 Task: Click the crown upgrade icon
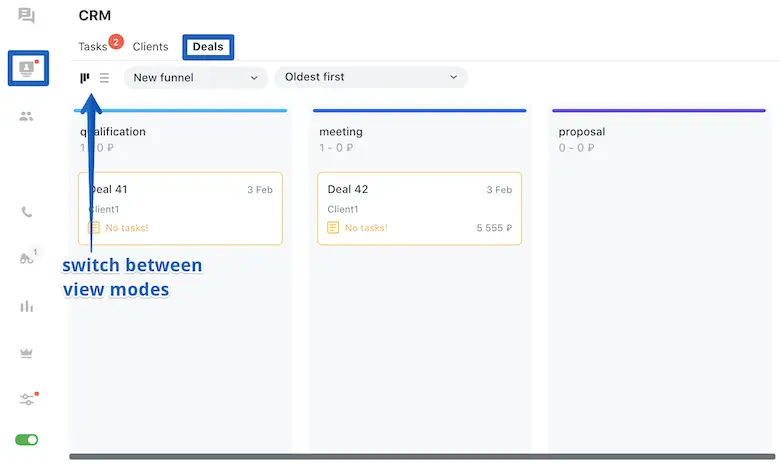click(26, 353)
